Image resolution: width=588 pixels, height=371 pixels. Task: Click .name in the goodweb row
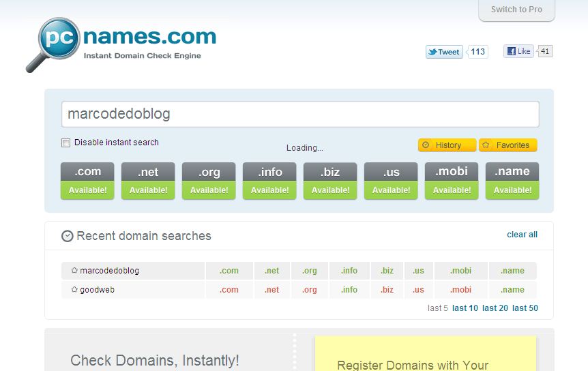513,290
